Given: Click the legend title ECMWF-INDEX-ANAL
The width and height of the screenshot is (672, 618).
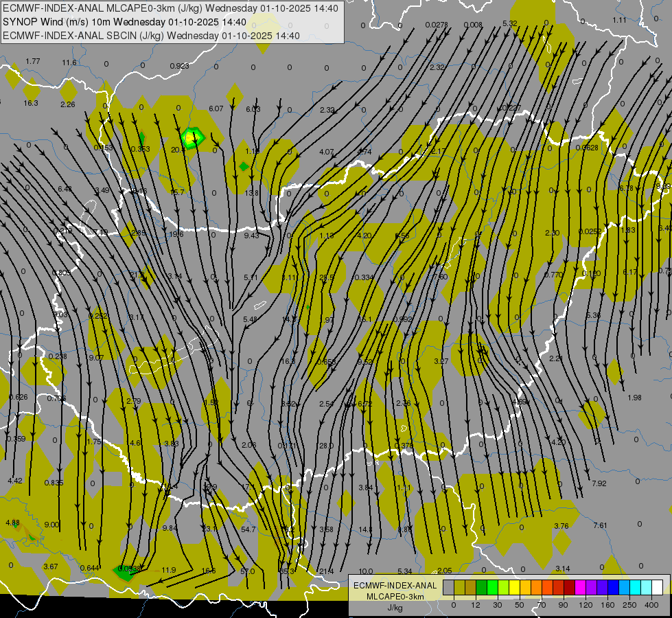Looking at the screenshot, I should coord(395,586).
